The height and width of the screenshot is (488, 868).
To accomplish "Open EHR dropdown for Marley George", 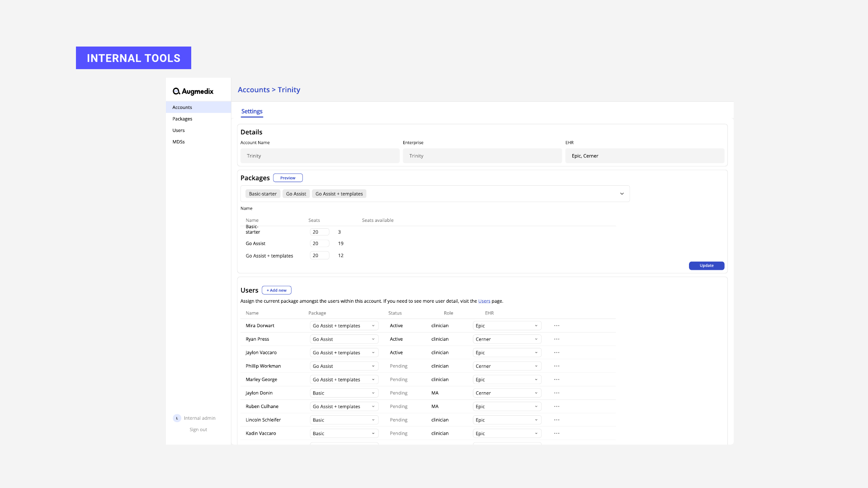I will tap(507, 380).
